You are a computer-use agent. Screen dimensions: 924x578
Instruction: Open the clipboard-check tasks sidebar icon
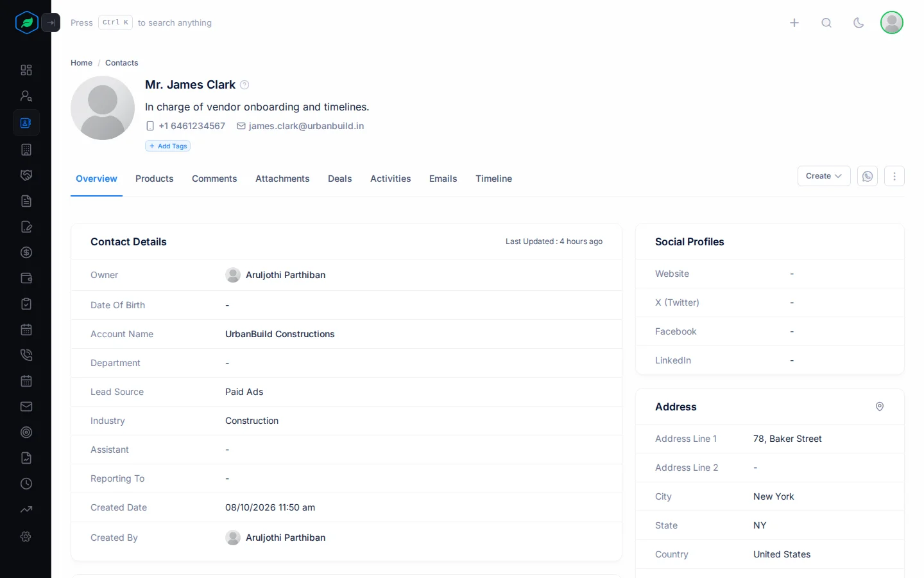[26, 304]
